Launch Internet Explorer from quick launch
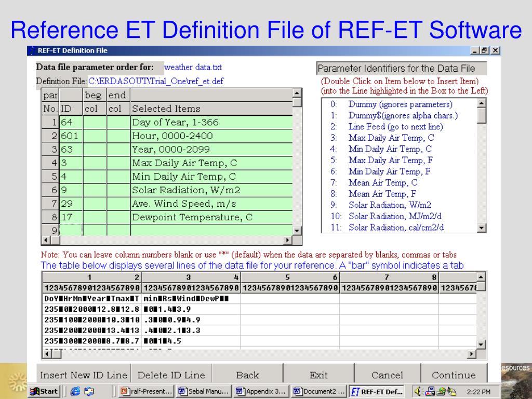This screenshot has width=532, height=399. click(x=75, y=391)
